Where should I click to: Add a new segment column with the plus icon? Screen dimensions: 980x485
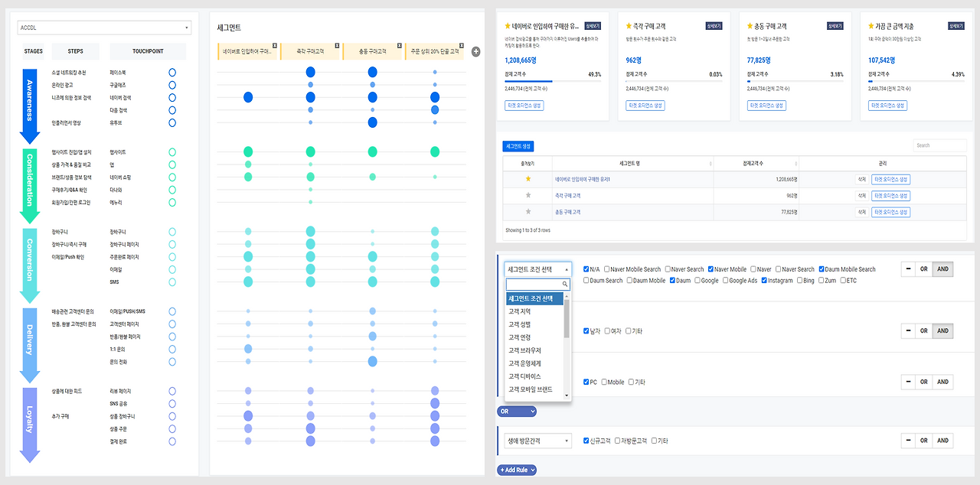click(476, 51)
